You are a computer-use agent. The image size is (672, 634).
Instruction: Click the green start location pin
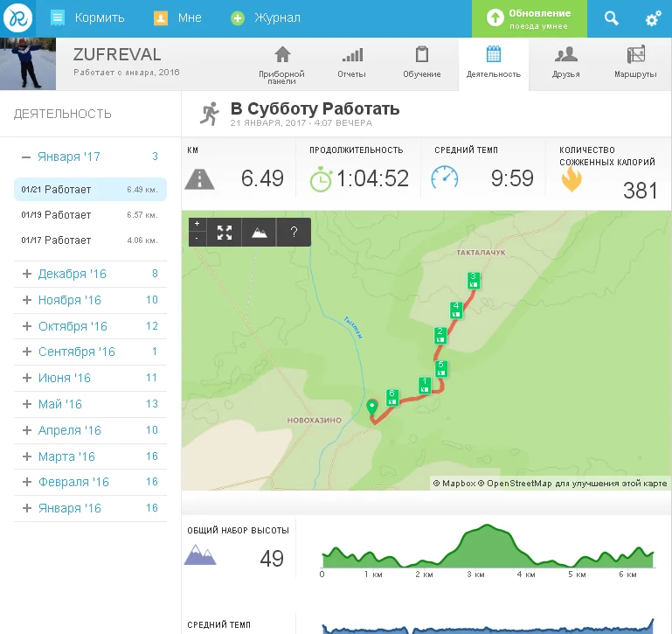click(372, 407)
